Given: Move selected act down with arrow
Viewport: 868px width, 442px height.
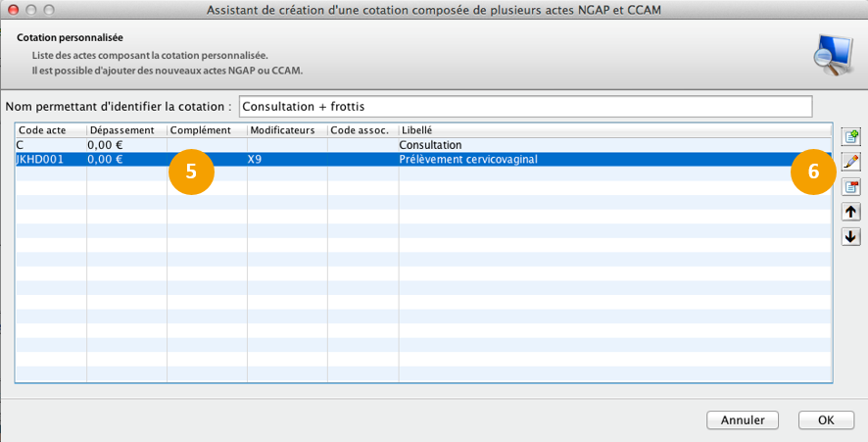Looking at the screenshot, I should pyautogui.click(x=850, y=236).
